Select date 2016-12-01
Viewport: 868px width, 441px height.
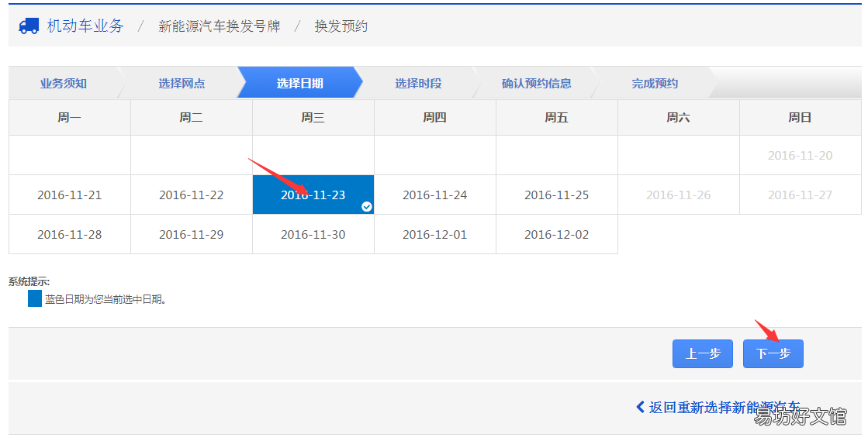tap(435, 235)
